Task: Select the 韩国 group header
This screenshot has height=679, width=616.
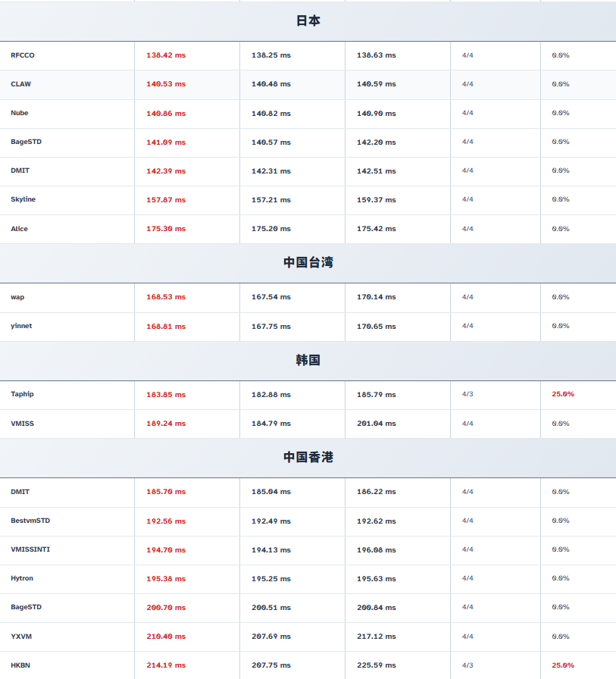Action: click(308, 360)
